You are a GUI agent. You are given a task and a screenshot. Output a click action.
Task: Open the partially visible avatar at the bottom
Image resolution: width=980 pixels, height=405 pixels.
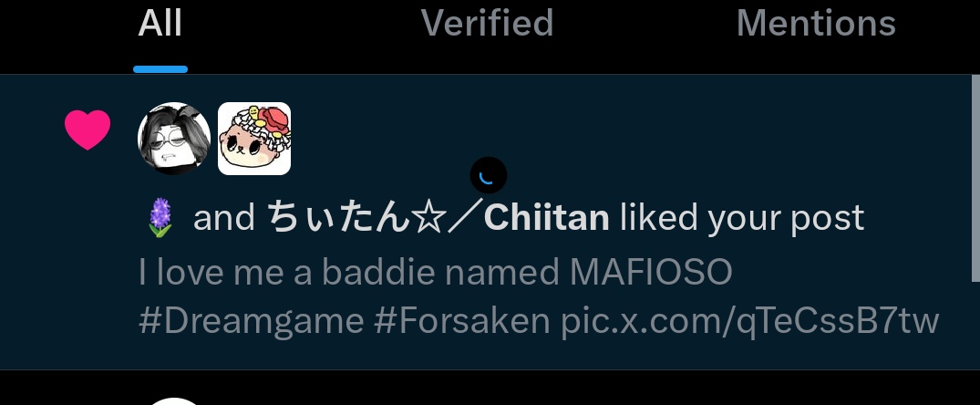[x=174, y=400]
